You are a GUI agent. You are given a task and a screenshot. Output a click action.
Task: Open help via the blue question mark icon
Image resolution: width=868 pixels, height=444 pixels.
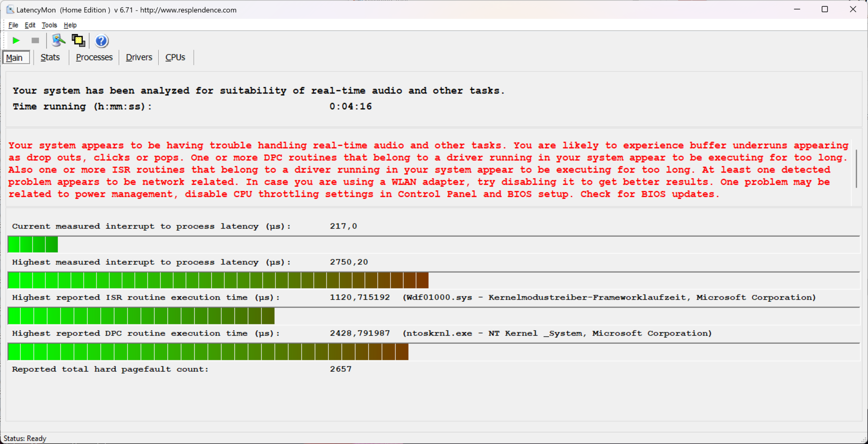point(102,41)
